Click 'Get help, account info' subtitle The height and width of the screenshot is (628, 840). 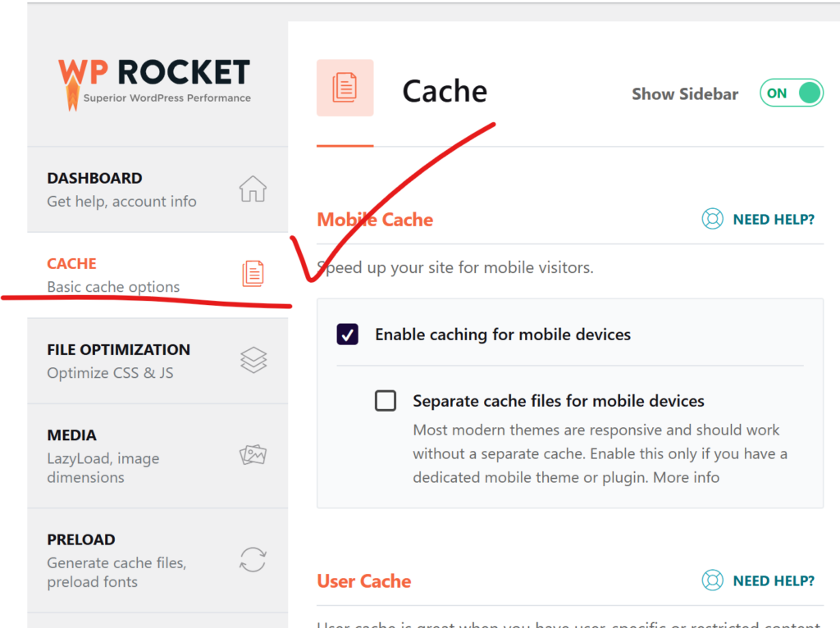(121, 202)
